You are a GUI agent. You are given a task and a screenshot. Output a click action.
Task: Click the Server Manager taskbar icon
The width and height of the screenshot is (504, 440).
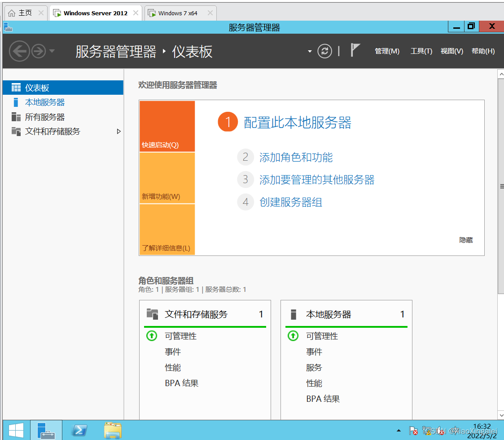point(46,431)
